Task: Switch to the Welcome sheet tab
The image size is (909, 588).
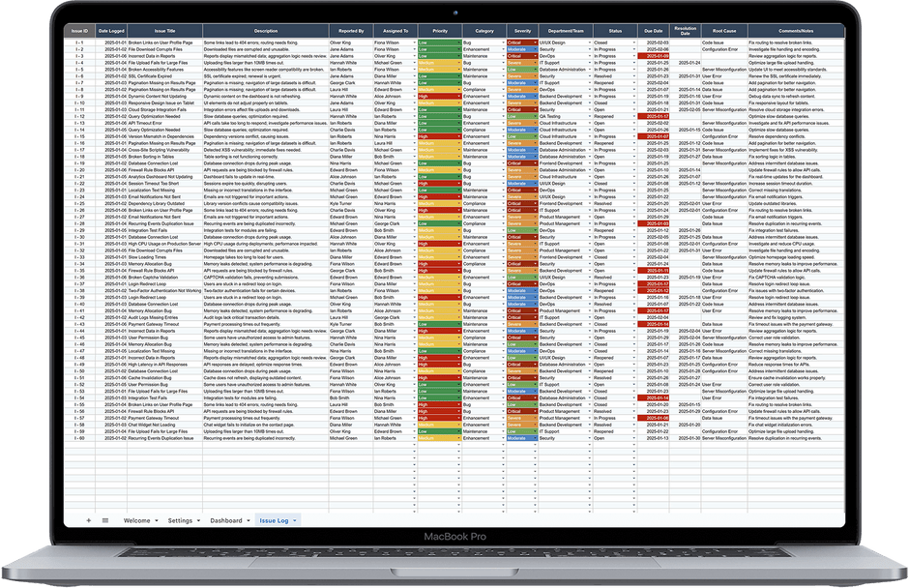Action: (136, 518)
